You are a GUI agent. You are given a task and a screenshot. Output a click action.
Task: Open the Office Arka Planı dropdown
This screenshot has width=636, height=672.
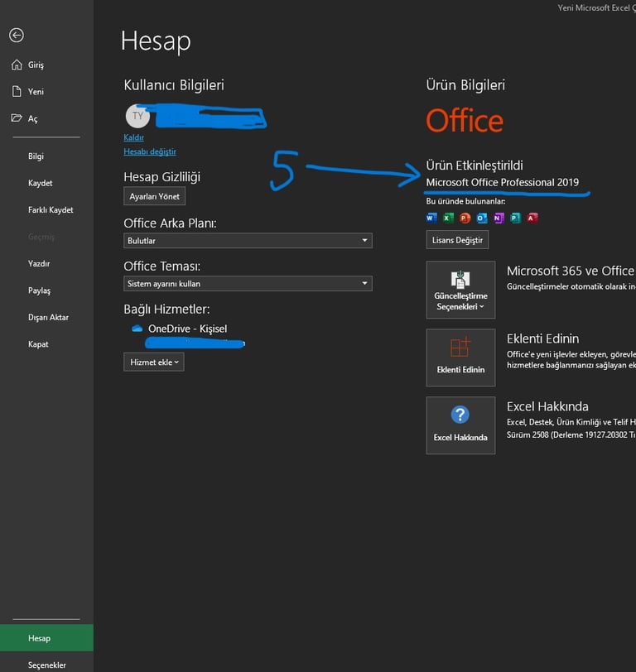click(248, 241)
